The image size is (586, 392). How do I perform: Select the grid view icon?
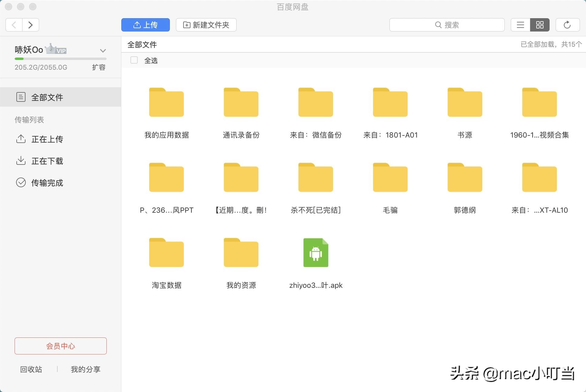coord(540,25)
